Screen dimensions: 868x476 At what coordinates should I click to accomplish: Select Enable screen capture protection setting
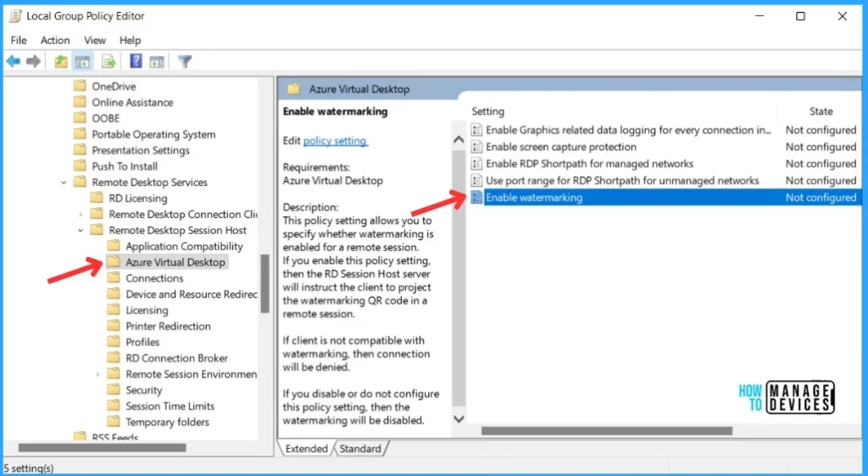click(561, 147)
